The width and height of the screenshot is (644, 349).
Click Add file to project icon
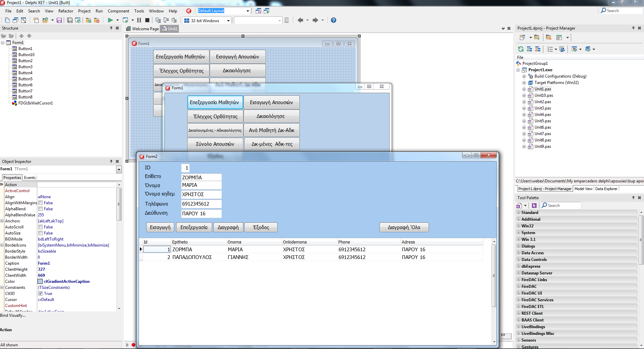[x=88, y=20]
